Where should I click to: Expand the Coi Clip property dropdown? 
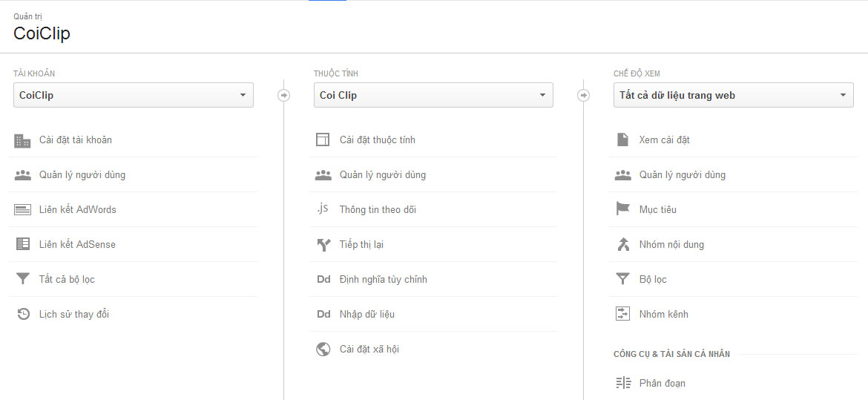[x=433, y=95]
